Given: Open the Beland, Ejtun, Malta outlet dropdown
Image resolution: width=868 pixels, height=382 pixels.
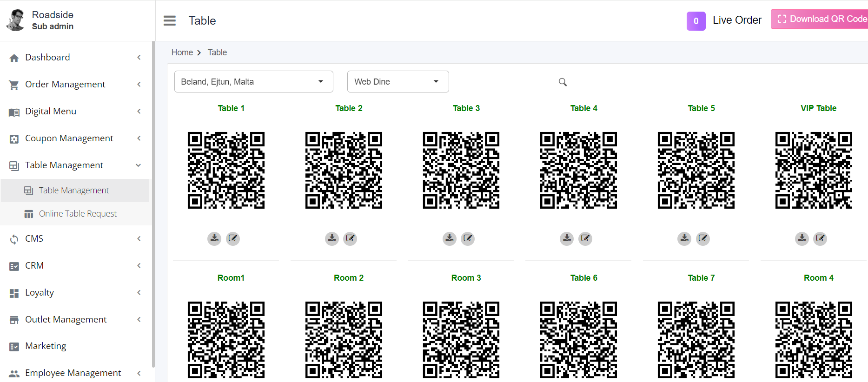Looking at the screenshot, I should [x=253, y=82].
